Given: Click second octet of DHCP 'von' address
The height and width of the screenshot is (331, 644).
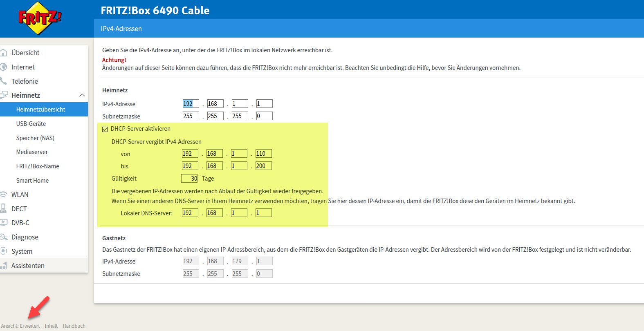Looking at the screenshot, I should coord(215,154).
